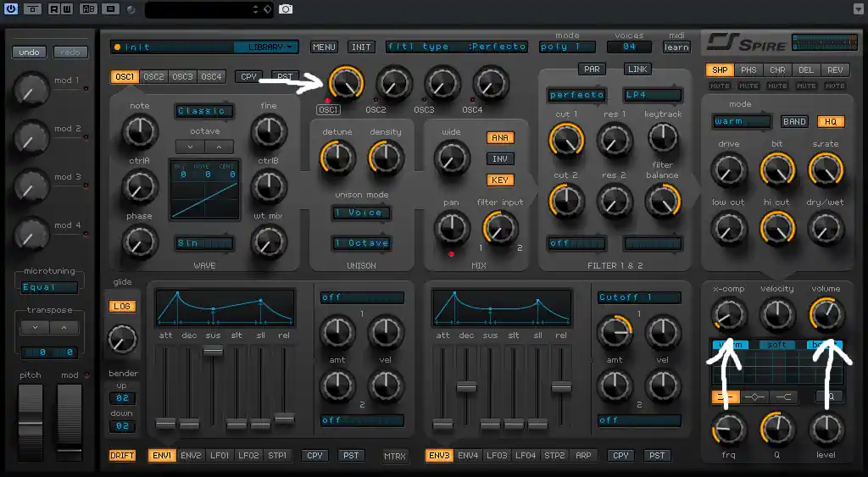The width and height of the screenshot is (868, 477).
Task: Click the filter balance knob
Action: tap(663, 200)
